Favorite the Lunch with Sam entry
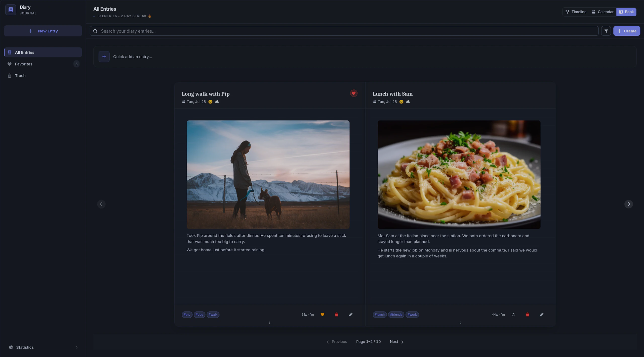The height and width of the screenshot is (357, 644). click(513, 315)
